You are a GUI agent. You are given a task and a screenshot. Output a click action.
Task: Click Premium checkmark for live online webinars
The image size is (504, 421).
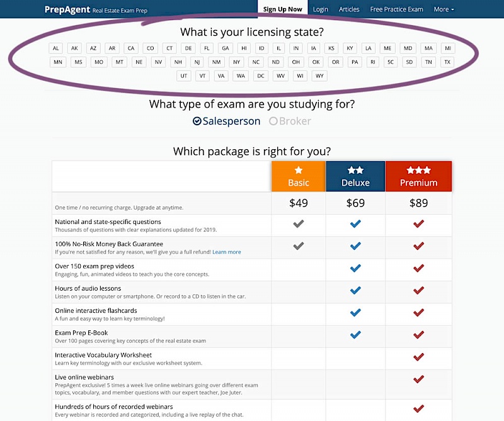[418, 379]
